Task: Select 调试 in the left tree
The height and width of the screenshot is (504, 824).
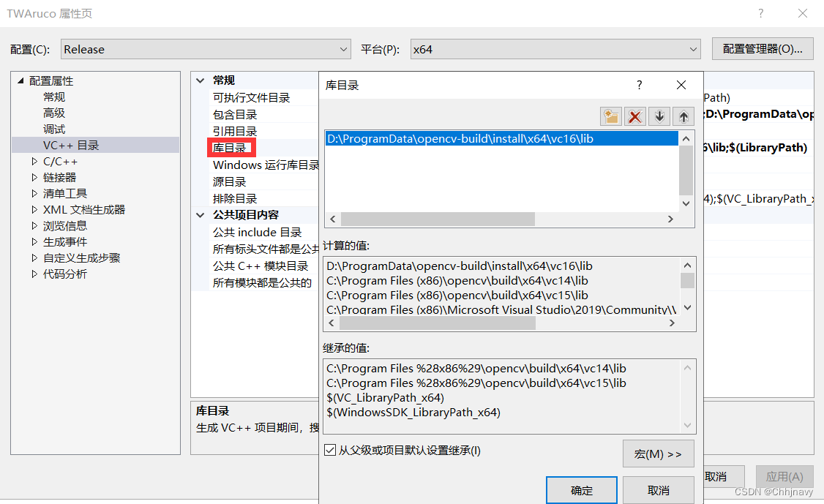Action: pyautogui.click(x=53, y=129)
